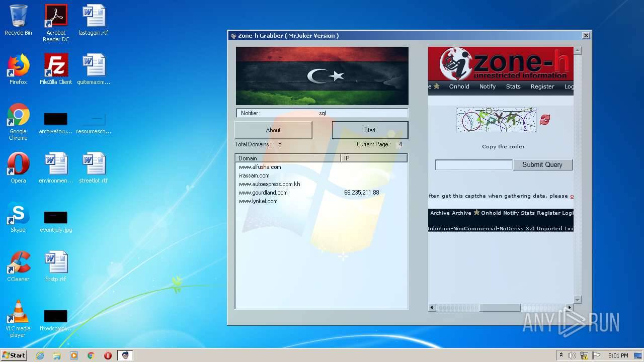
Task: Click the zone-h logo banner
Action: coord(501,64)
